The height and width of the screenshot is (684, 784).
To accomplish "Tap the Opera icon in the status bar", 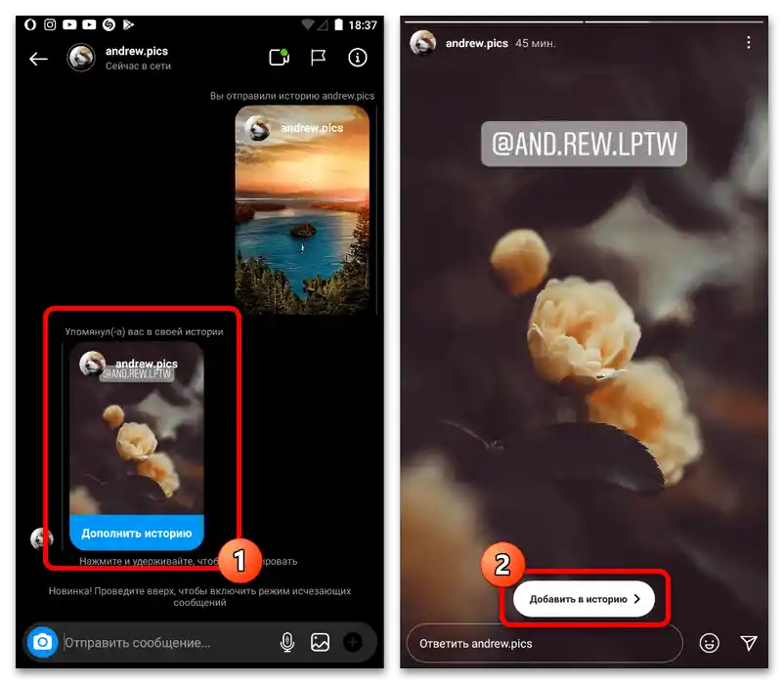I will click(x=30, y=24).
